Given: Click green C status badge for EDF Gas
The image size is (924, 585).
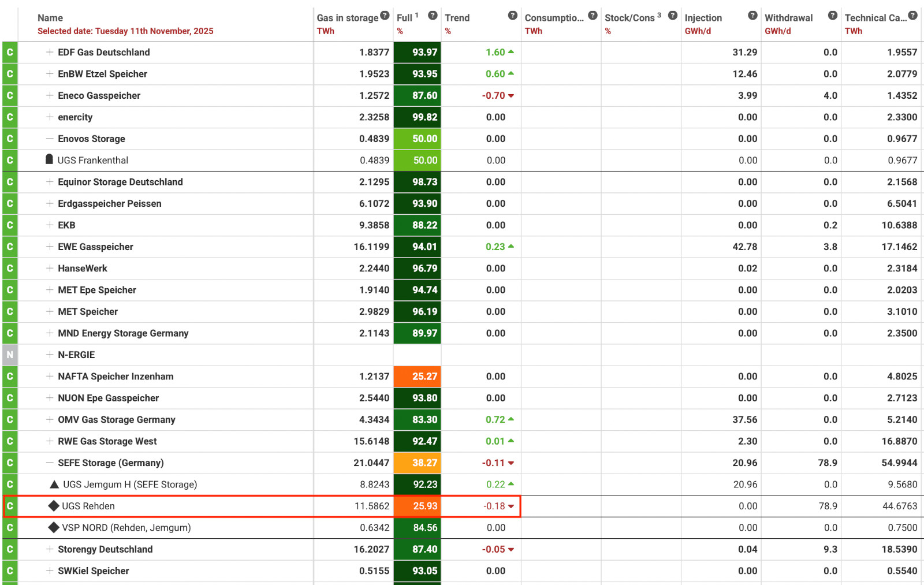Looking at the screenshot, I should pos(10,53).
